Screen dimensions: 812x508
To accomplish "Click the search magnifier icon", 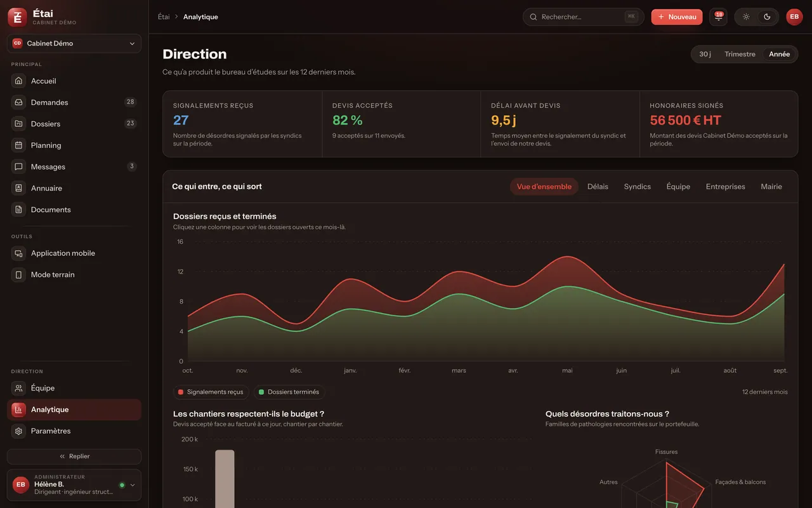I will (534, 17).
